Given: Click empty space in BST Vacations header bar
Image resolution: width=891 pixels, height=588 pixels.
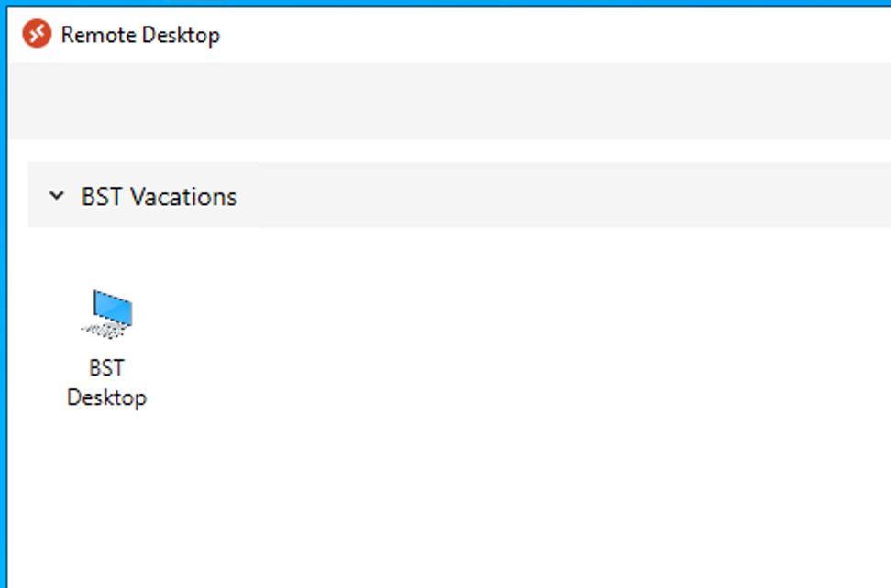Looking at the screenshot, I should pos(550,196).
